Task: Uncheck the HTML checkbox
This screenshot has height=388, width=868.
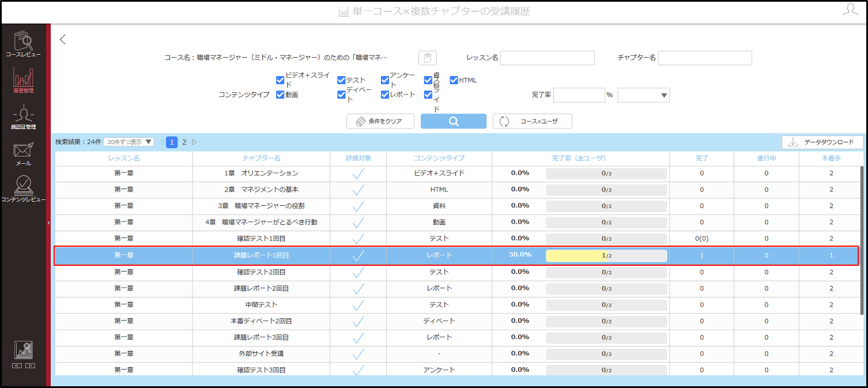Action: click(x=454, y=80)
